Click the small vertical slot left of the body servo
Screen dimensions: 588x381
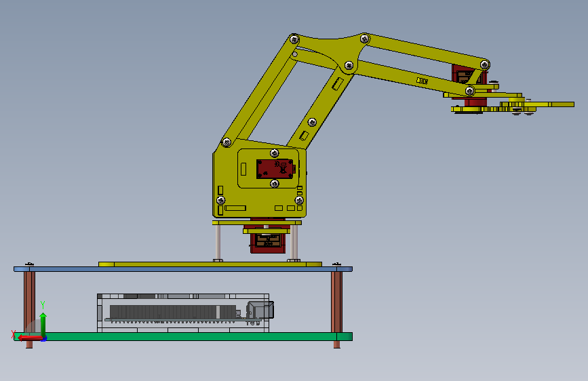pyautogui.click(x=243, y=169)
